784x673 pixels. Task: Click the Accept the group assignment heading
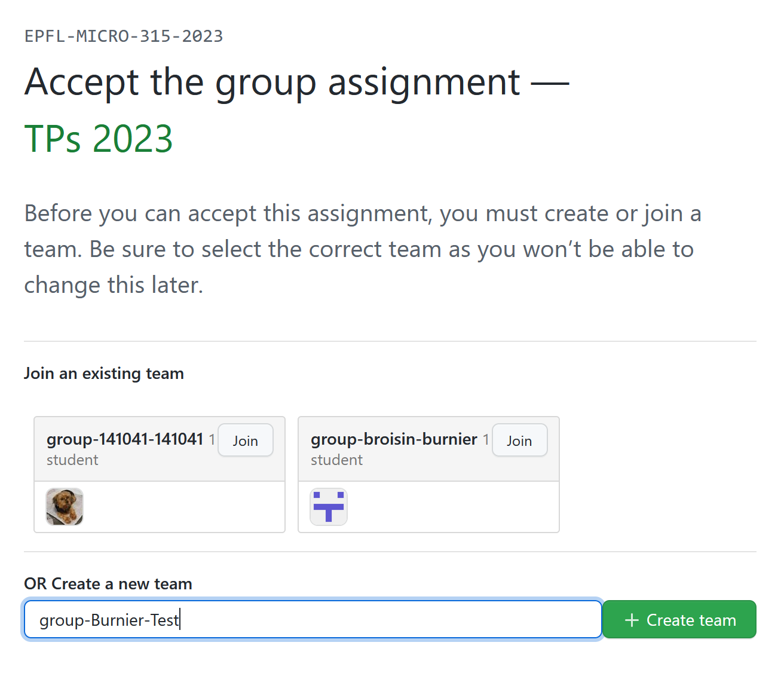coord(272,82)
